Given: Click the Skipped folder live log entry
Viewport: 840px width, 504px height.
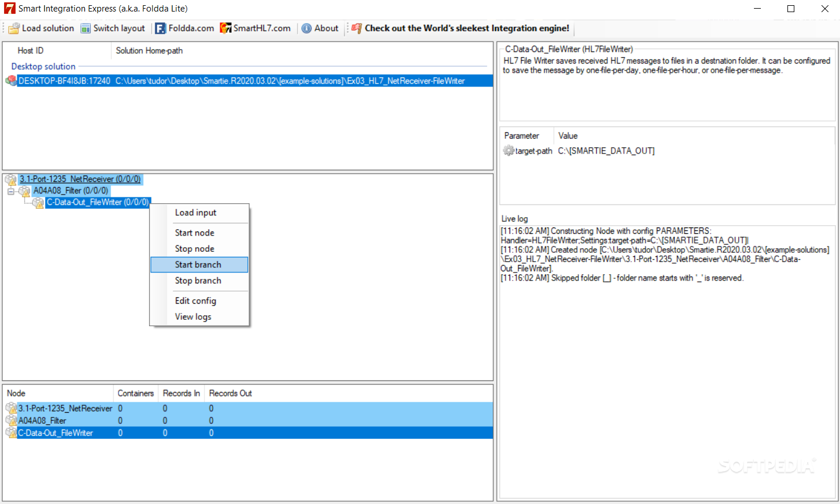Looking at the screenshot, I should 622,278.
